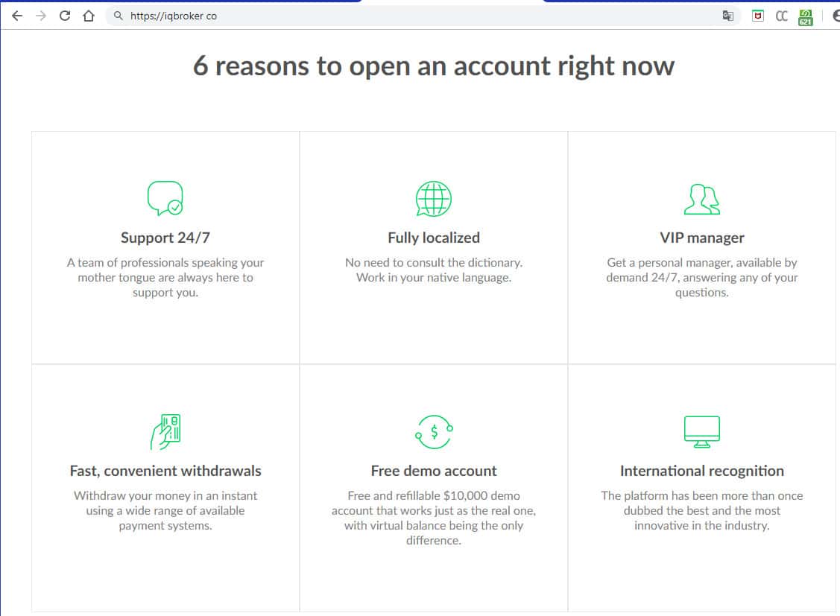
Task: Select the VIP manager heading
Action: pyautogui.click(x=702, y=238)
